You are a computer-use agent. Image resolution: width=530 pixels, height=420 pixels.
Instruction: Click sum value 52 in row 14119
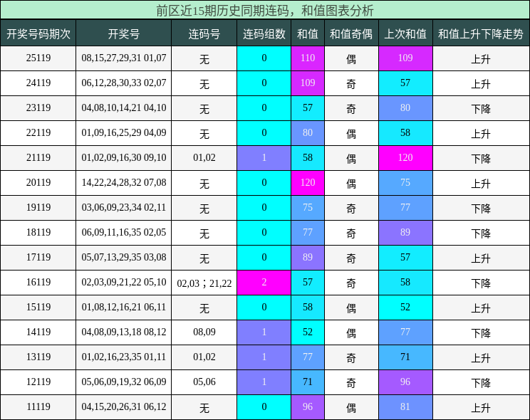[308, 332]
